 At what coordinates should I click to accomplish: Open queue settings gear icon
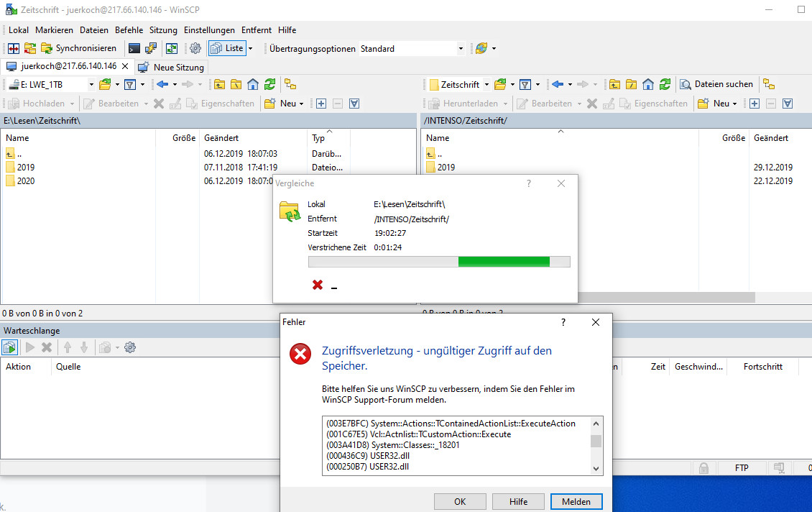coord(130,347)
